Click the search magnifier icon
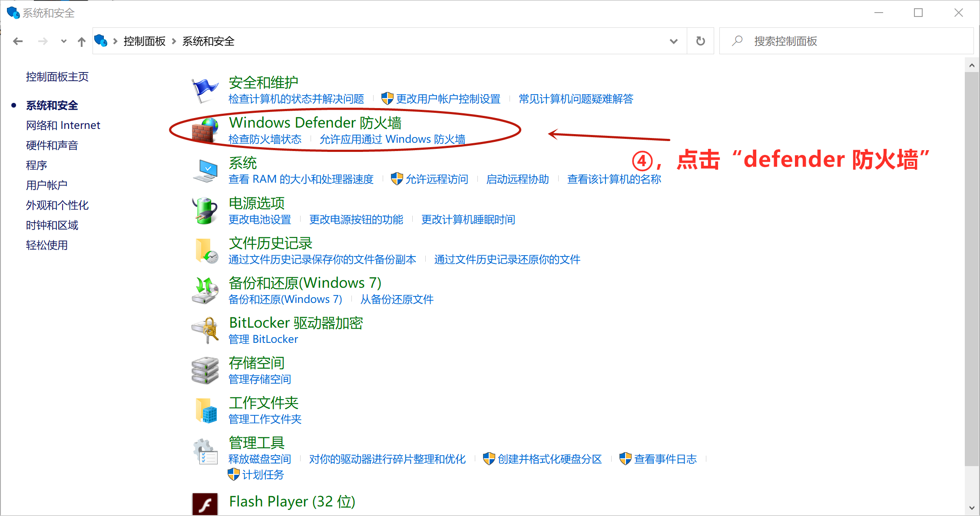 [737, 41]
